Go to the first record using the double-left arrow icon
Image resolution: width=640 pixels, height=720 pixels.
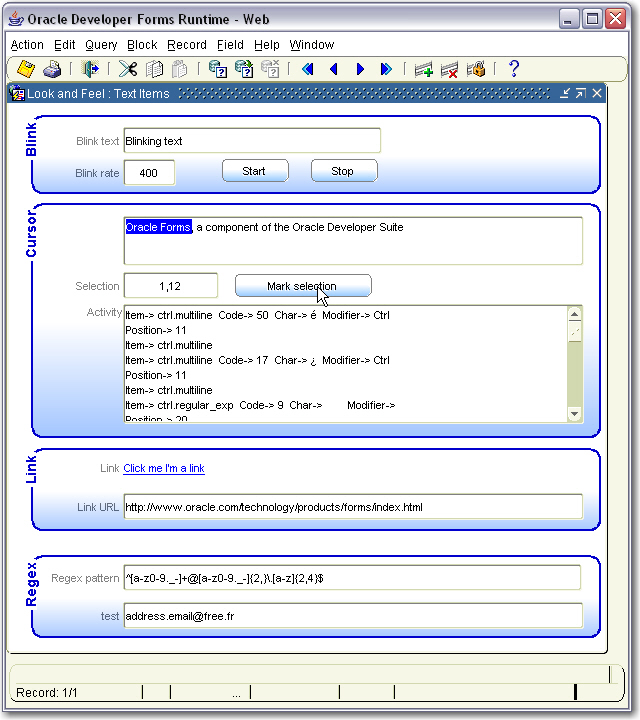[308, 69]
